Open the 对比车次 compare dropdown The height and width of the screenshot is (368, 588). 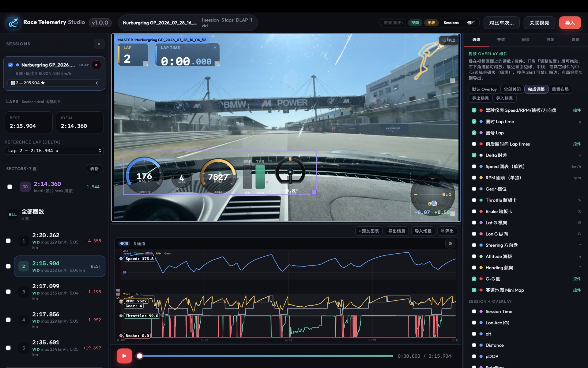(501, 23)
